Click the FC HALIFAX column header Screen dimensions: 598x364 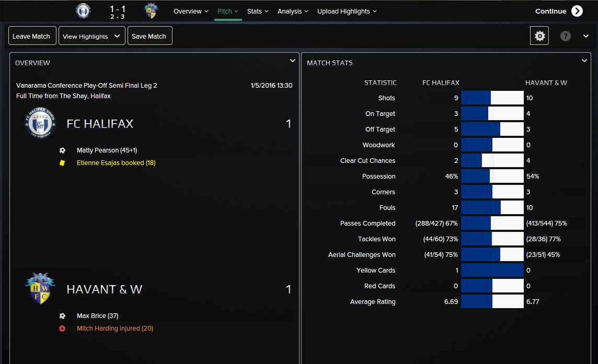[441, 83]
